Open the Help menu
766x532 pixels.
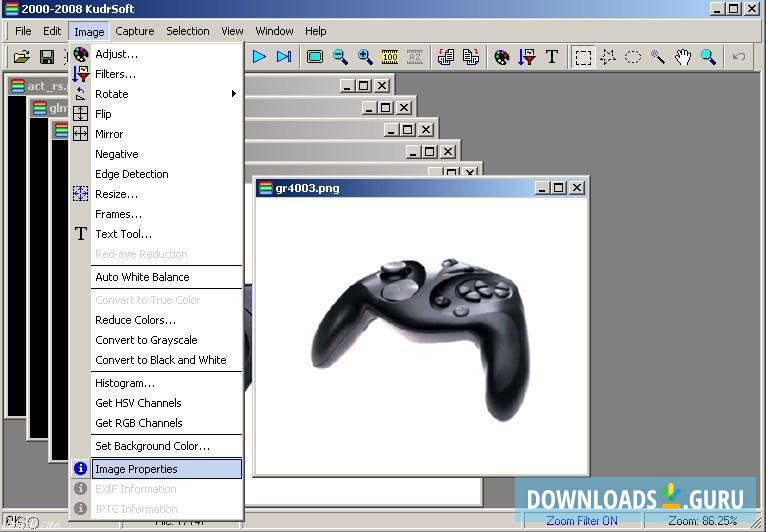(x=316, y=31)
